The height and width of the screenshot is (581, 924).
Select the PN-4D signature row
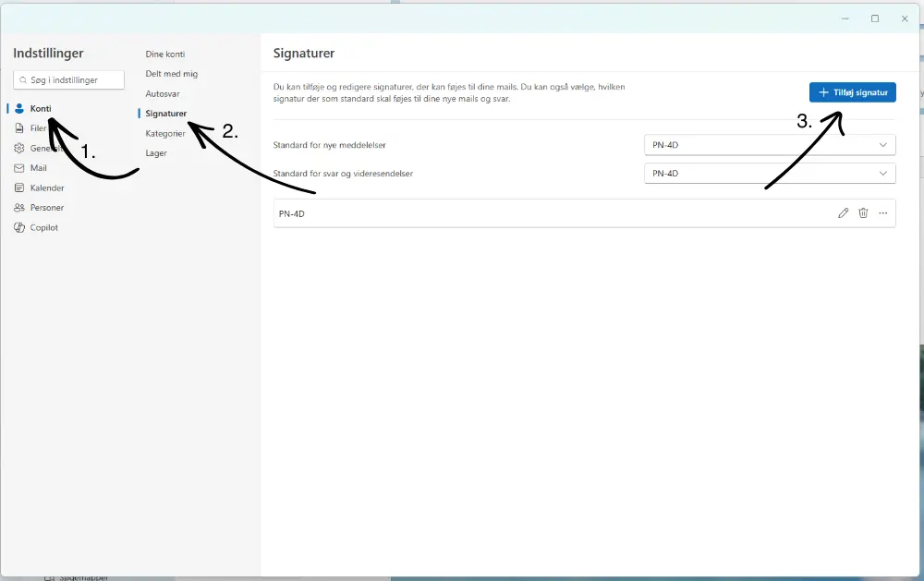[x=585, y=213]
